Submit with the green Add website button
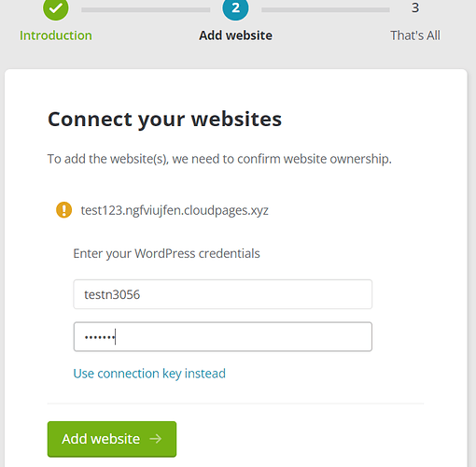The height and width of the screenshot is (467, 476). 112,439
